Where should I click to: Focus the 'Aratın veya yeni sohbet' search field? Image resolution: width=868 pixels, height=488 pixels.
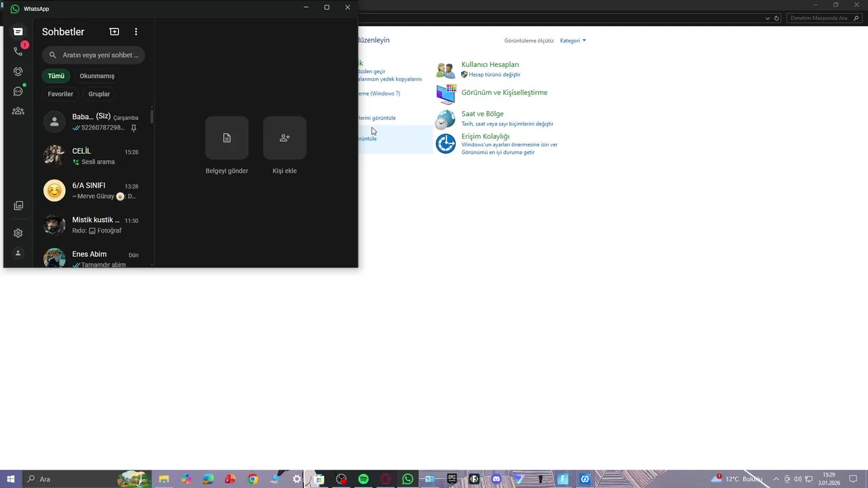pyautogui.click(x=94, y=55)
